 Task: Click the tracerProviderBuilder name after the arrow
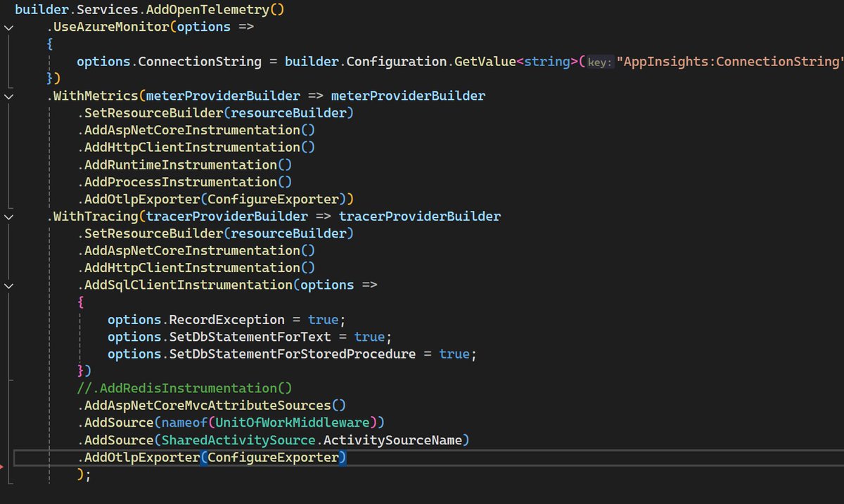point(420,216)
